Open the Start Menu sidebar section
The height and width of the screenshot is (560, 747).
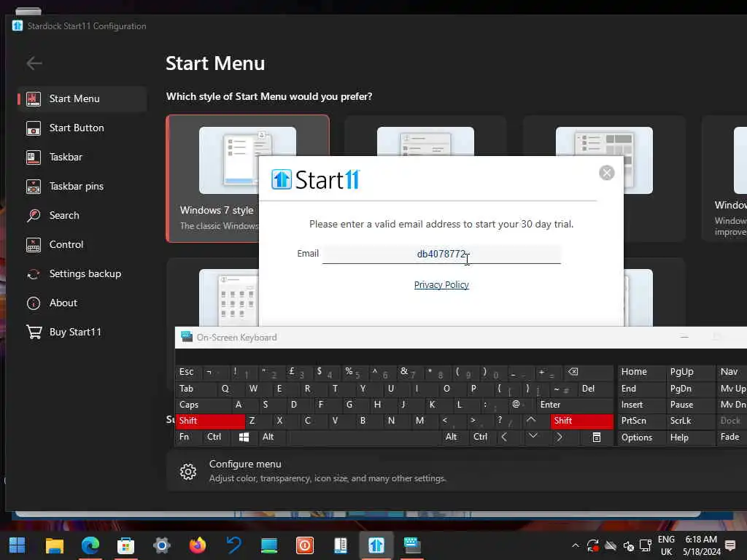pos(82,98)
